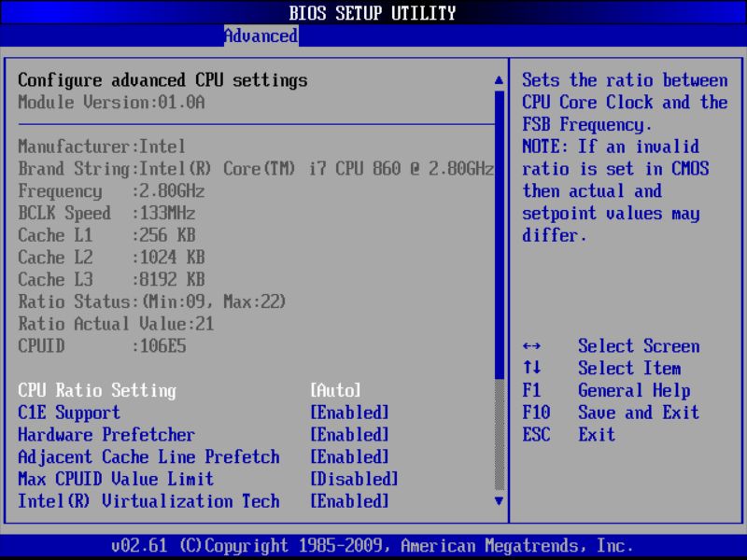Open the Advanced tab
Image resolution: width=747 pixels, height=560 pixels.
click(x=261, y=35)
